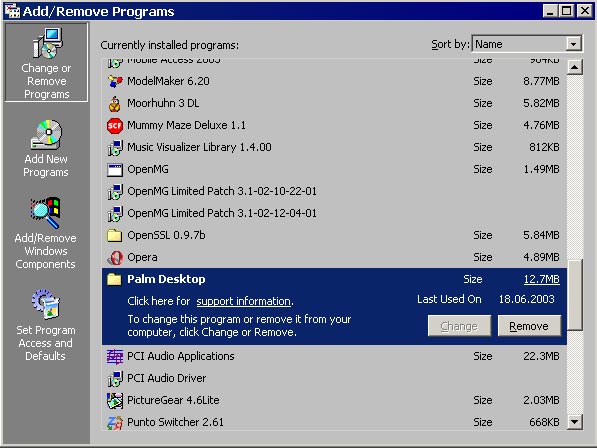This screenshot has width=597, height=448.
Task: Open Add New Programs section
Action: click(x=46, y=149)
